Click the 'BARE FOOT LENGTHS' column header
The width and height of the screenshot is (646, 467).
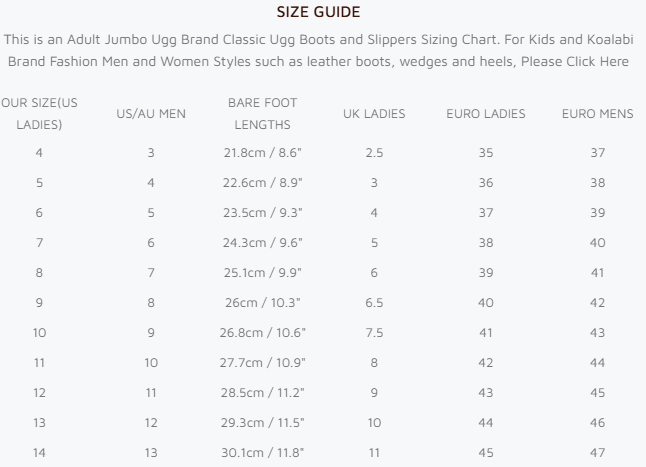click(262, 114)
